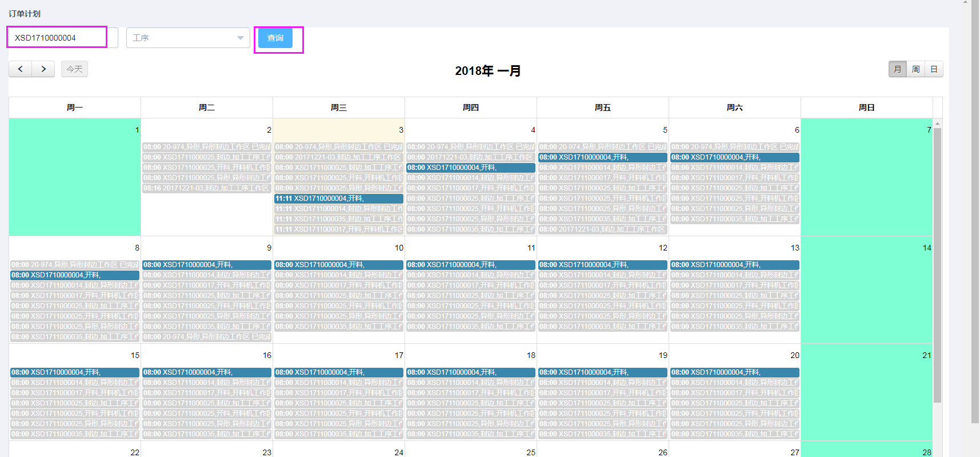Switch to the 月 (month) view
This screenshot has height=457, width=980.
click(897, 69)
